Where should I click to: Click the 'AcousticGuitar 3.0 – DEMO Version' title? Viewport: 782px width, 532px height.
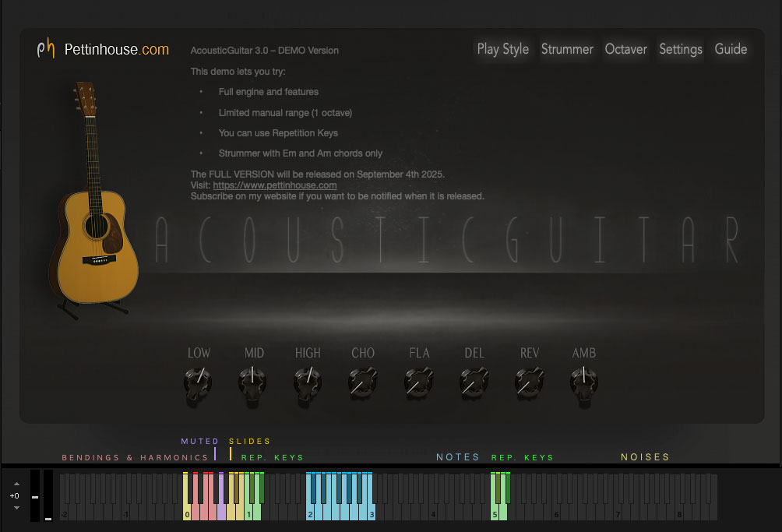264,51
